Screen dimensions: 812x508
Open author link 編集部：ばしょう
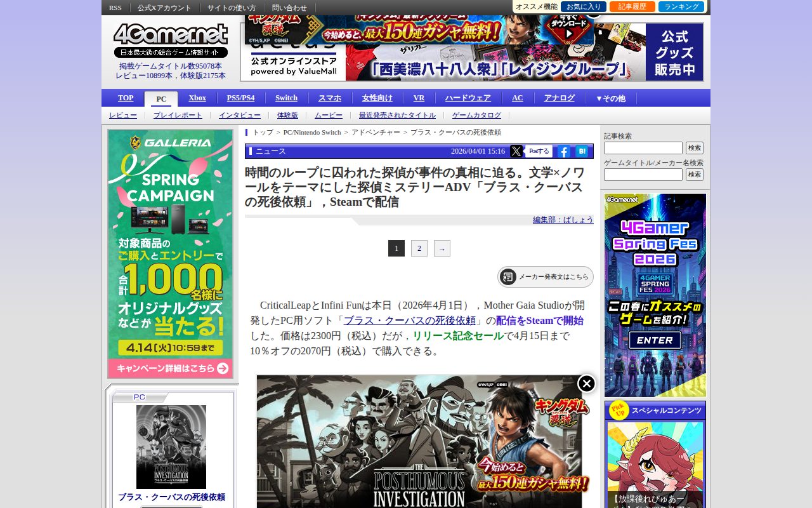[563, 220]
